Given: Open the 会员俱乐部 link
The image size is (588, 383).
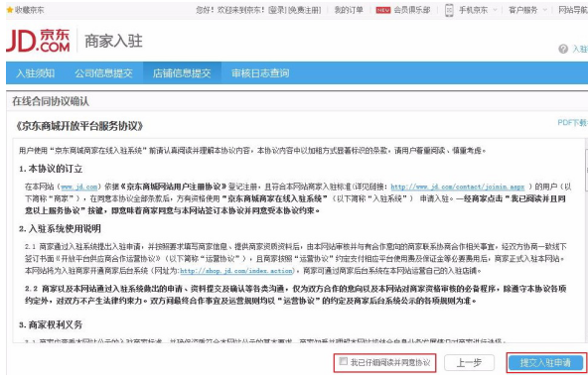Looking at the screenshot, I should point(412,10).
